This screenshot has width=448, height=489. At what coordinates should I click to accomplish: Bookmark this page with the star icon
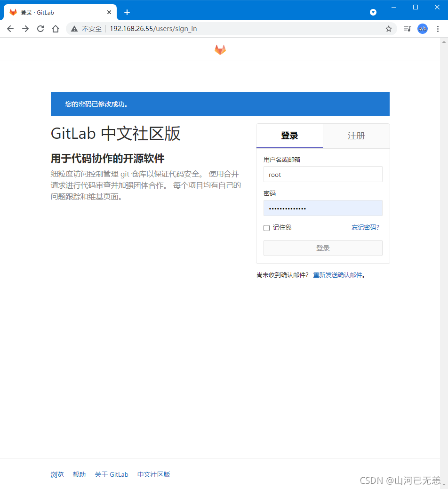(388, 29)
